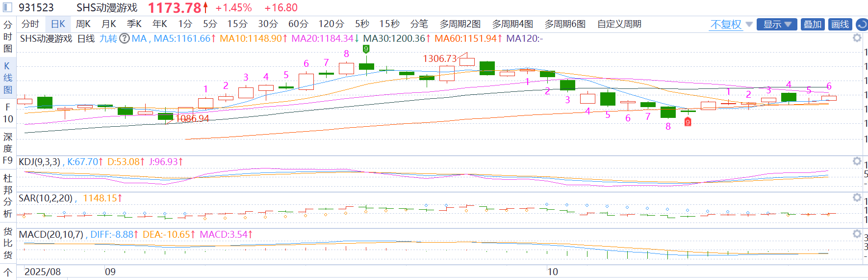Viewport: 868px width, 280px height.
Task: Click the red 9 marker below the candle
Action: [x=688, y=122]
